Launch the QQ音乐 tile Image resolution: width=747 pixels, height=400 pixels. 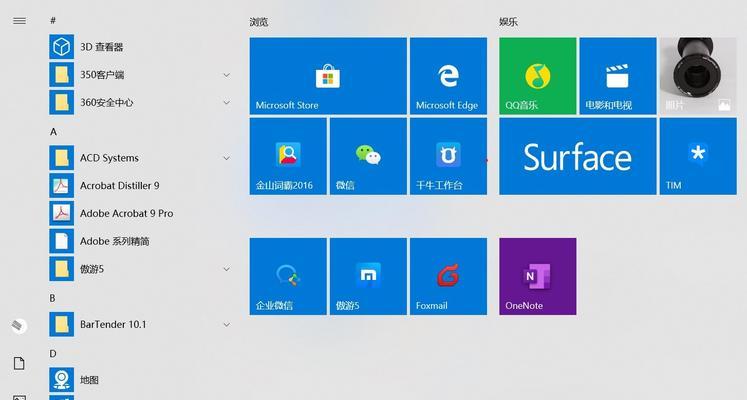[538, 76]
